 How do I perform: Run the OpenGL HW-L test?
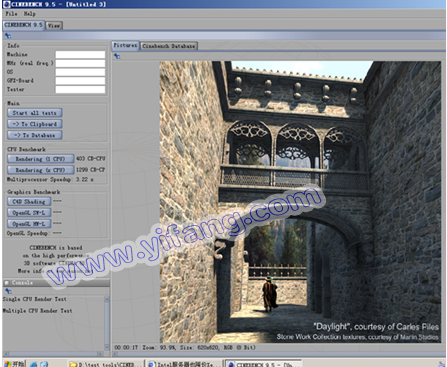29,223
